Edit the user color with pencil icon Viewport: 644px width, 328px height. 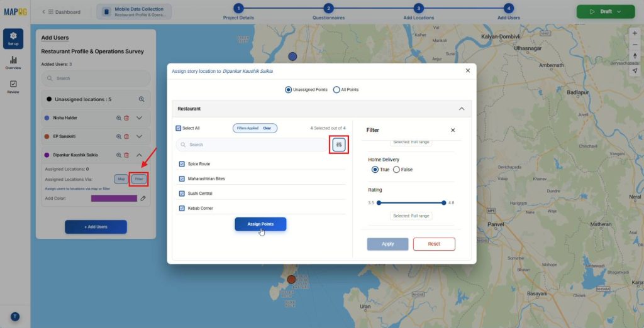[143, 199]
